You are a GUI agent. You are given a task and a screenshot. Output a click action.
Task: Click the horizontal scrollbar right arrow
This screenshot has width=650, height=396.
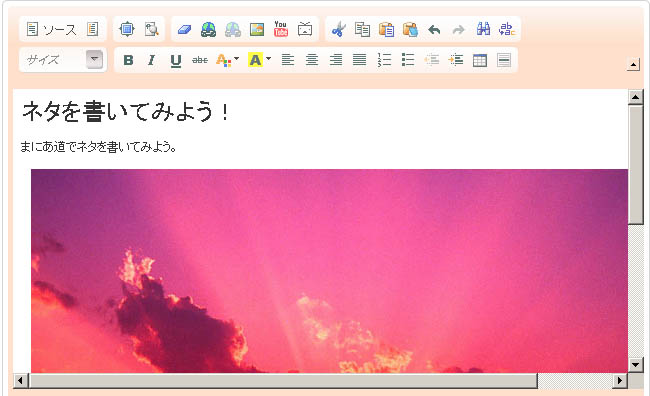click(620, 380)
